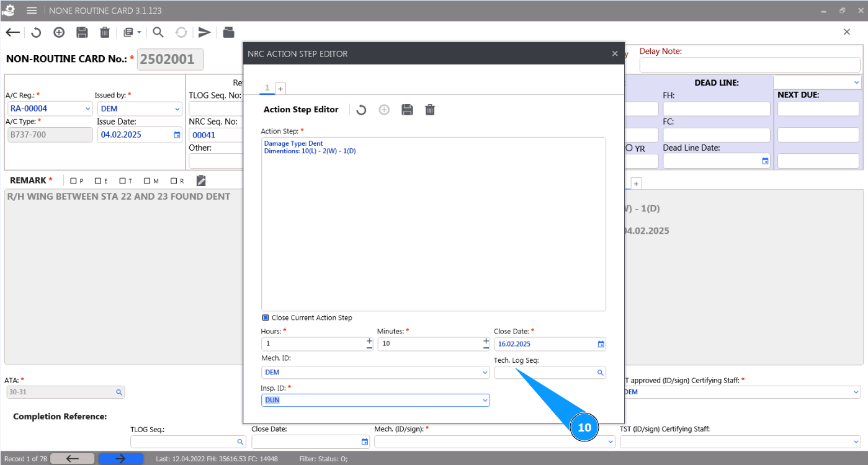
Task: Click the greyed add icon in Action Step Editor
Action: (384, 110)
